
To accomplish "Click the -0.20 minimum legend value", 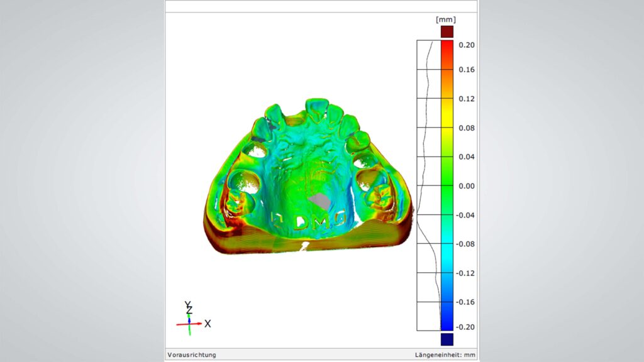I will (465, 327).
